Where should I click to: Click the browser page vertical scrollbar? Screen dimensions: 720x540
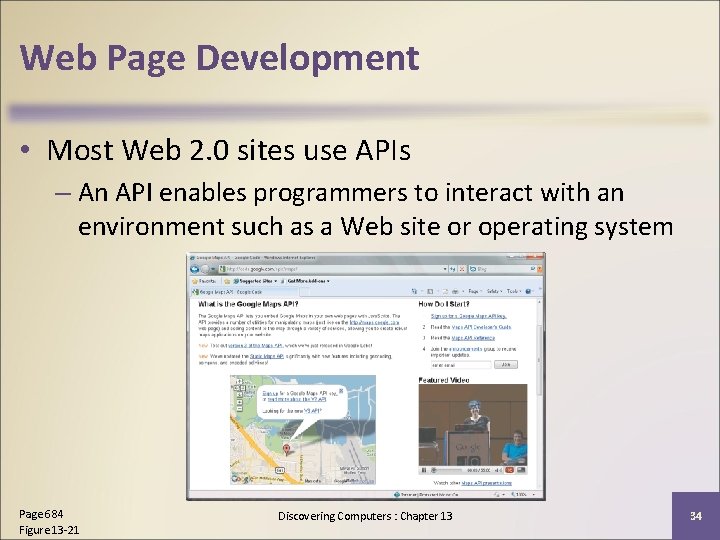tap(539, 395)
